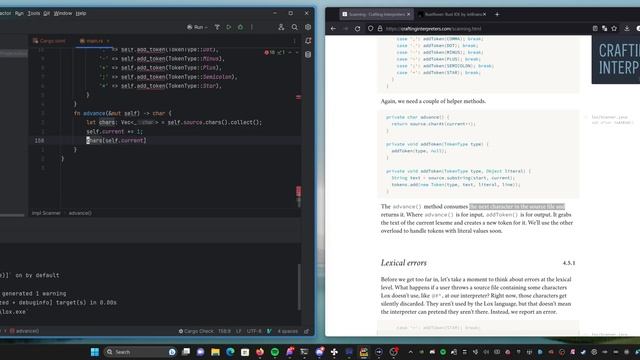Open the Help menu in the IDE

tap(81, 13)
